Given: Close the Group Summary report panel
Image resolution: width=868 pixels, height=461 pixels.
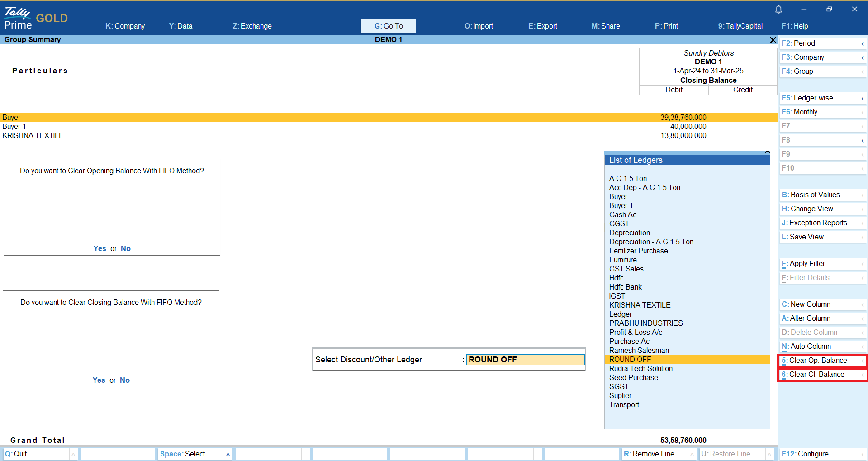Looking at the screenshot, I should pyautogui.click(x=773, y=40).
